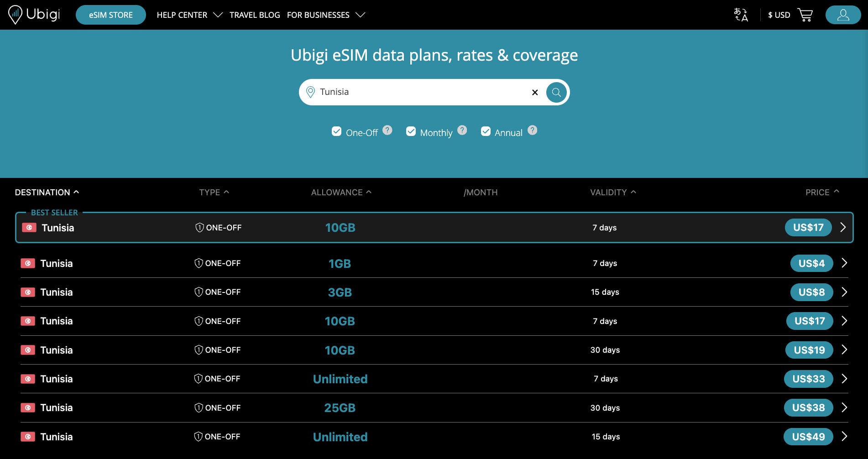The image size is (868, 459).
Task: Open the Travel Blog menu item
Action: coord(255,15)
